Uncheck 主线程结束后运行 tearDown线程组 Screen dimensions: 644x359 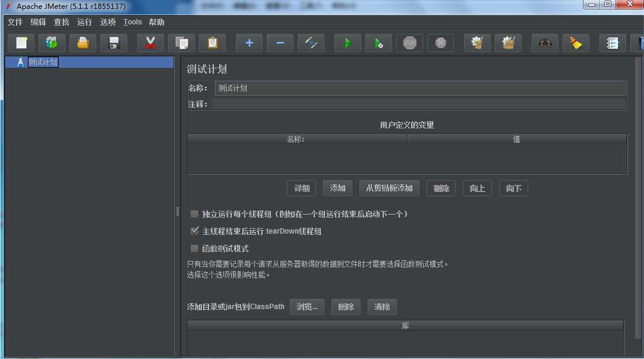tap(195, 231)
